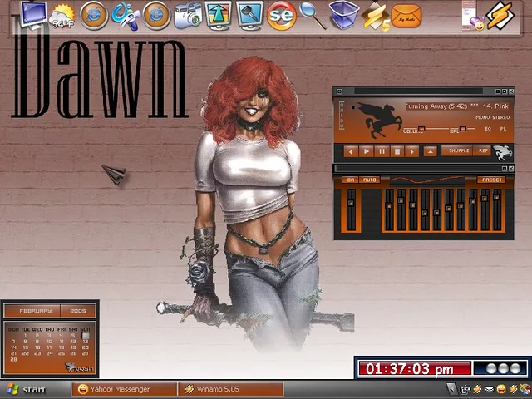Image resolution: width=532 pixels, height=399 pixels.
Task: Click middle silver sphere on clock widget
Action: 503,368
